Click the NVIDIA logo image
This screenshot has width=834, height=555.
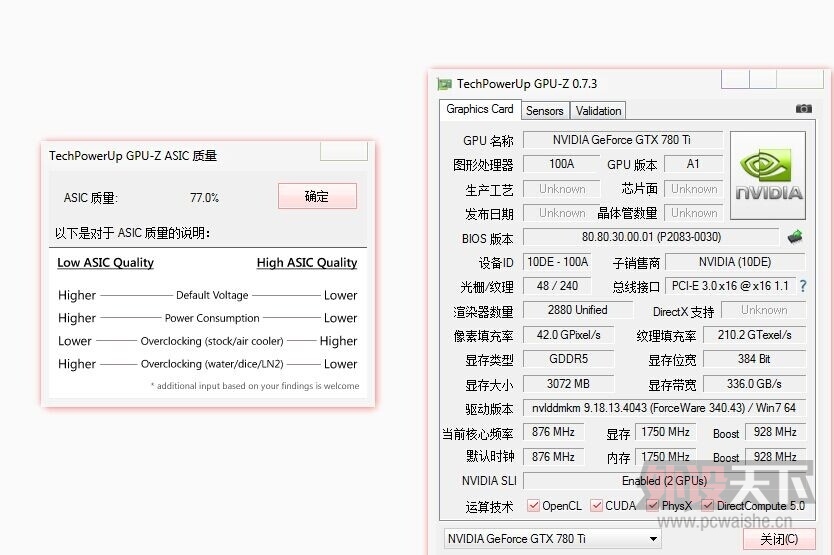point(768,176)
